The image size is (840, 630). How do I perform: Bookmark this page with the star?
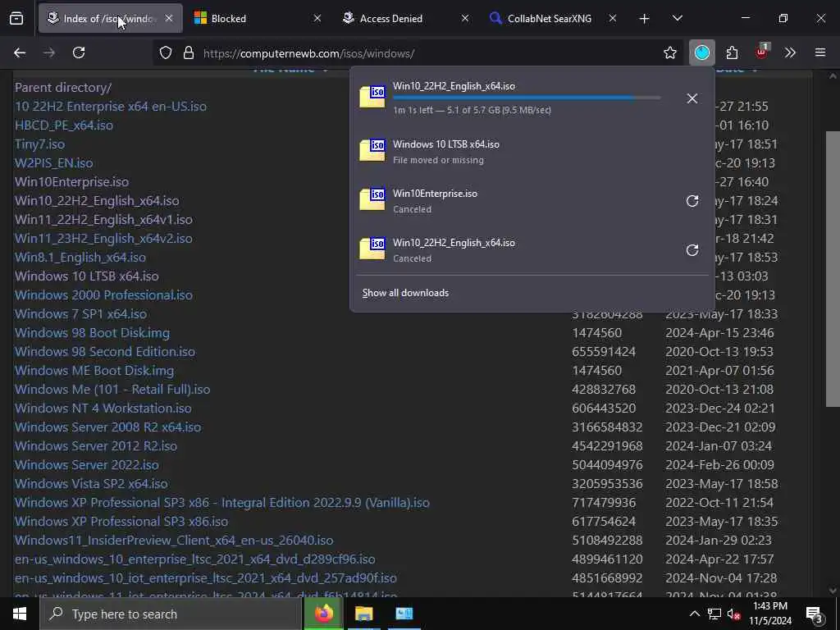tap(669, 52)
